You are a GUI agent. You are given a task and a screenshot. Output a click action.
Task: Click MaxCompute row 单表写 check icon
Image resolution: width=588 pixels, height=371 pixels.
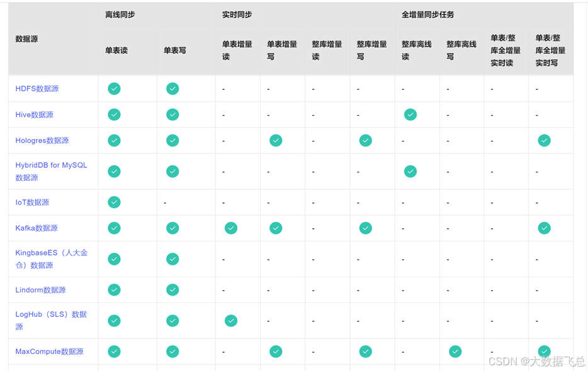pos(172,352)
